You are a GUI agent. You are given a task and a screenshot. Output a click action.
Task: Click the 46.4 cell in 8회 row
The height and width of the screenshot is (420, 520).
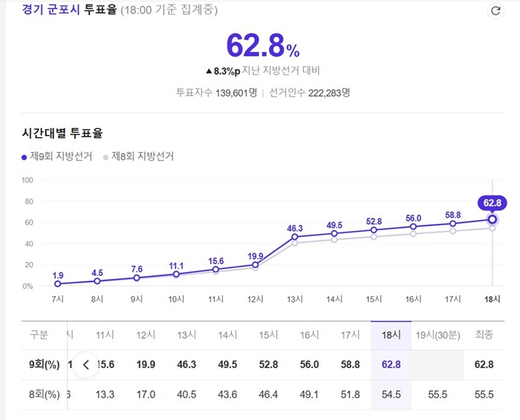click(268, 395)
